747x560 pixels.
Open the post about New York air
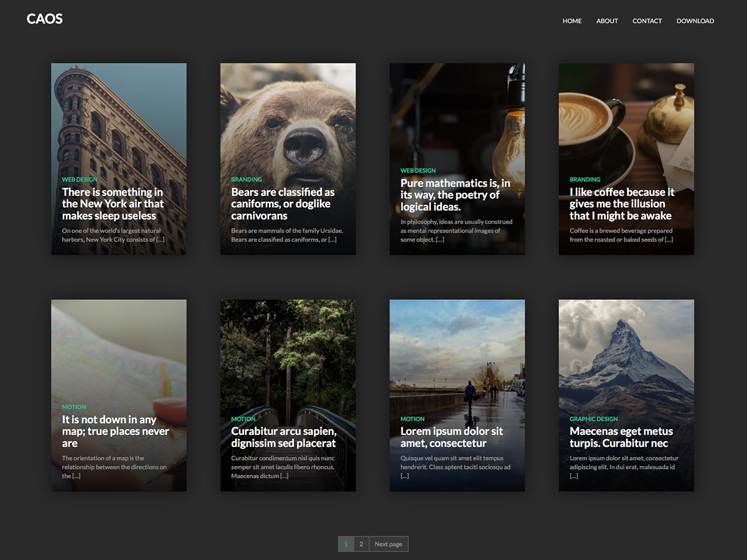[112, 203]
